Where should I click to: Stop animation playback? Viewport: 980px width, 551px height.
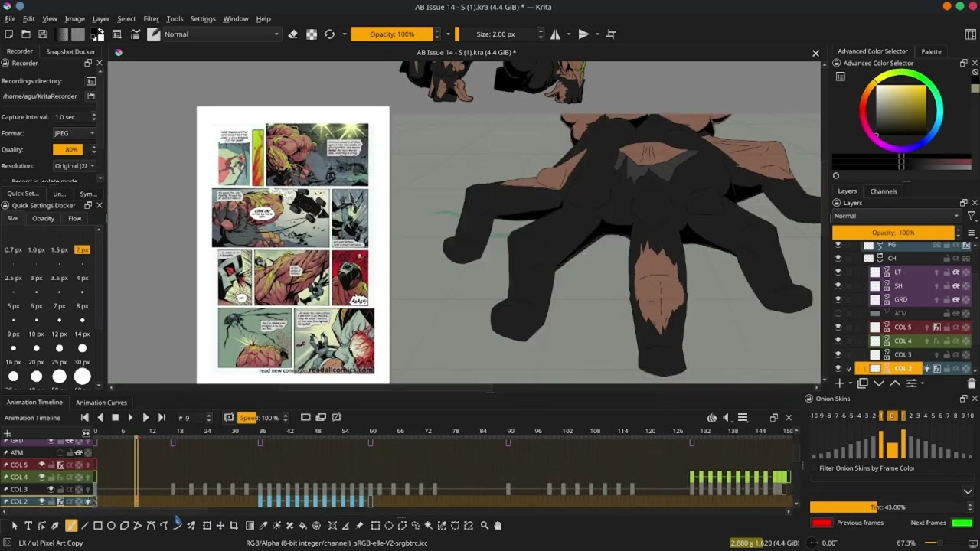[x=115, y=418]
